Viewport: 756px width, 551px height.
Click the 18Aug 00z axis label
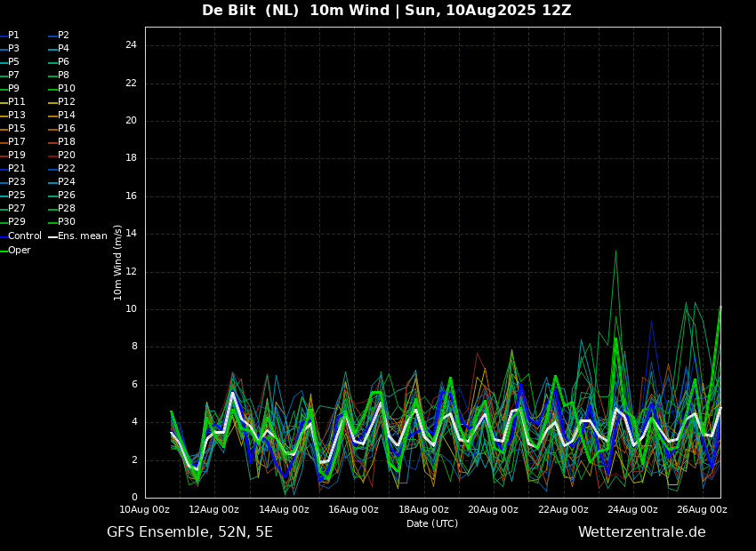point(423,509)
